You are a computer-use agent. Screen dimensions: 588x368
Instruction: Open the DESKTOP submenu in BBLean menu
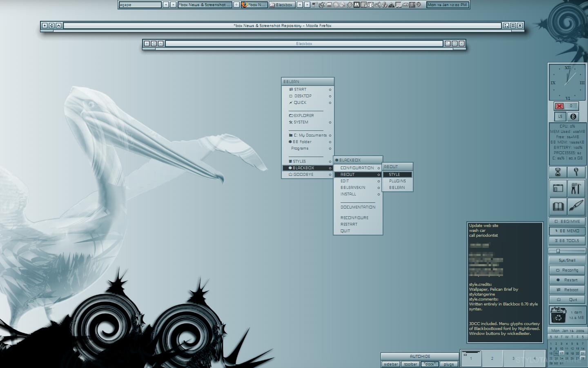tap(308, 96)
